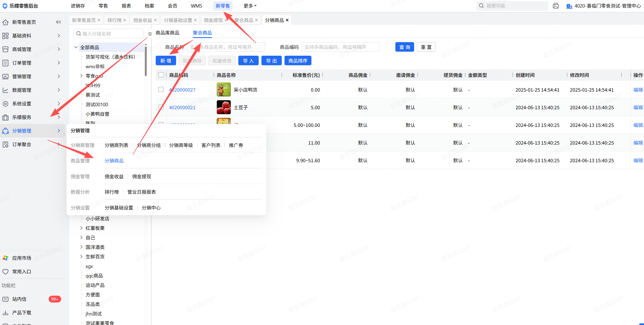Click the 站内信 mail icon
Screen dimensions: 644x325
click(x=5, y=299)
